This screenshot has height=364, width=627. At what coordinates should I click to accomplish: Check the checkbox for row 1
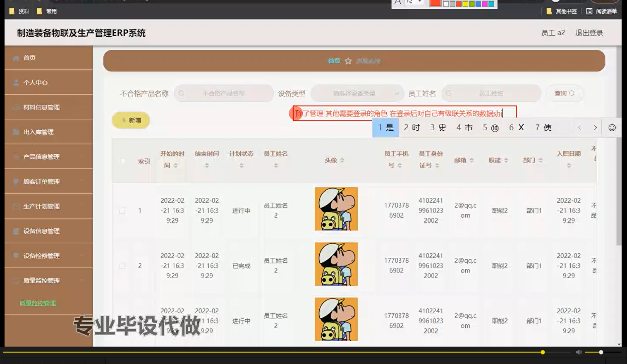tap(122, 211)
